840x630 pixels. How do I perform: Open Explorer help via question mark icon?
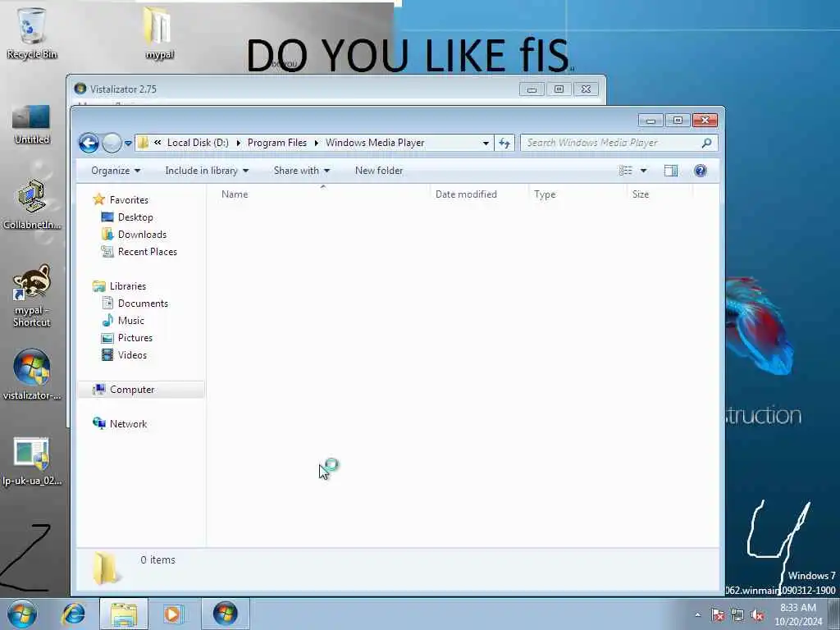pyautogui.click(x=701, y=171)
